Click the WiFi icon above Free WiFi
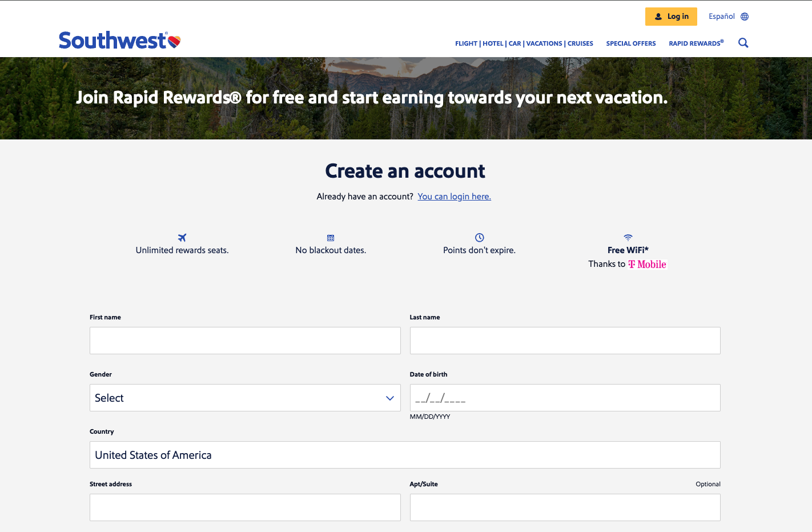 [628, 237]
